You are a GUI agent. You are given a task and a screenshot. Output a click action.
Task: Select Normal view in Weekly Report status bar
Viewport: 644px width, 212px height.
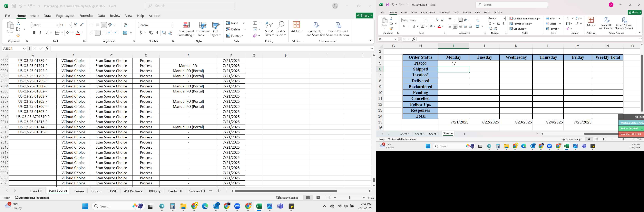589,139
